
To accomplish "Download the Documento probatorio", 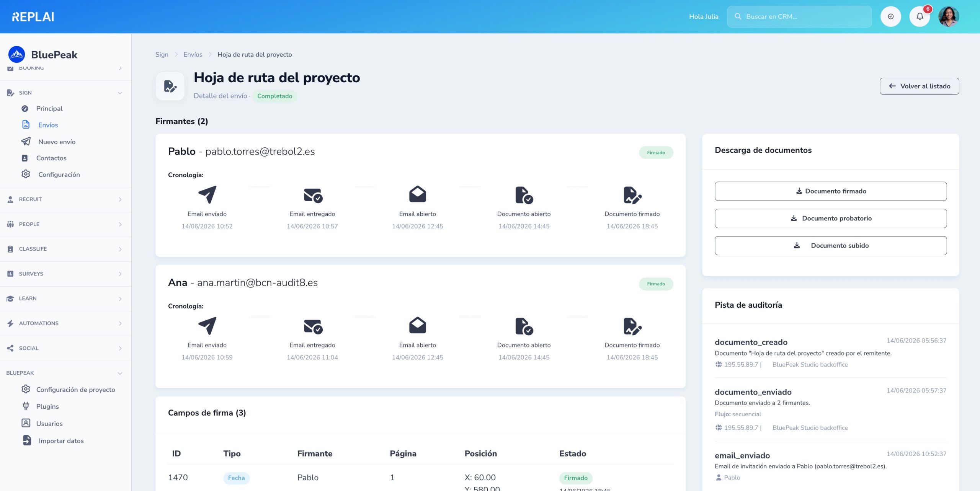I will [x=831, y=219].
